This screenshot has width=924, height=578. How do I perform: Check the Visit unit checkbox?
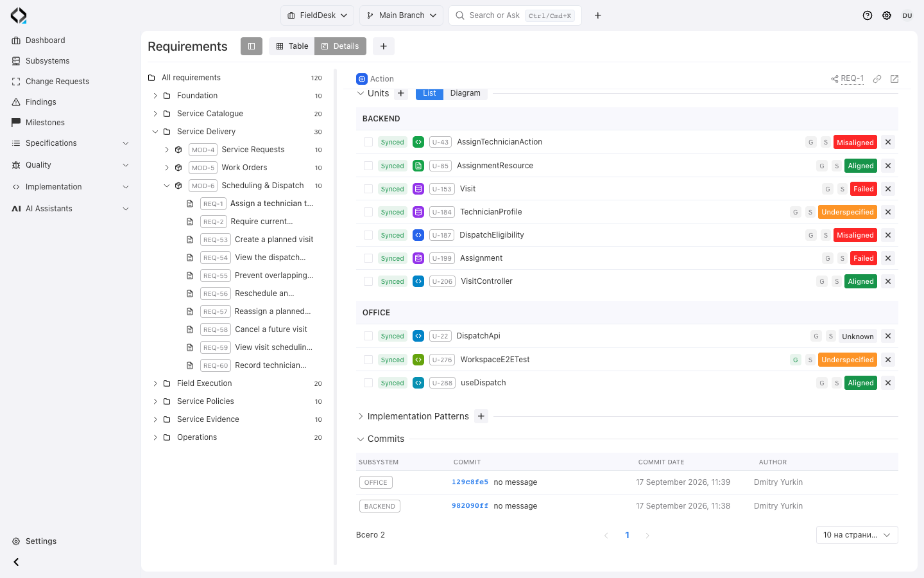coord(368,189)
